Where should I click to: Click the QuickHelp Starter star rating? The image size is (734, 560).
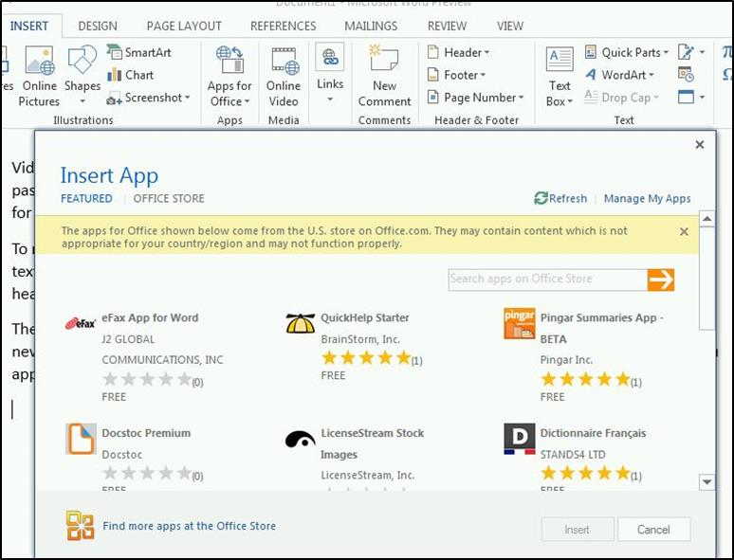367,358
